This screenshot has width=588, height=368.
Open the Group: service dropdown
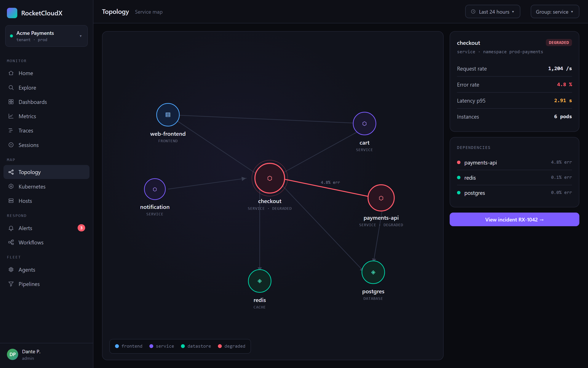pos(555,12)
